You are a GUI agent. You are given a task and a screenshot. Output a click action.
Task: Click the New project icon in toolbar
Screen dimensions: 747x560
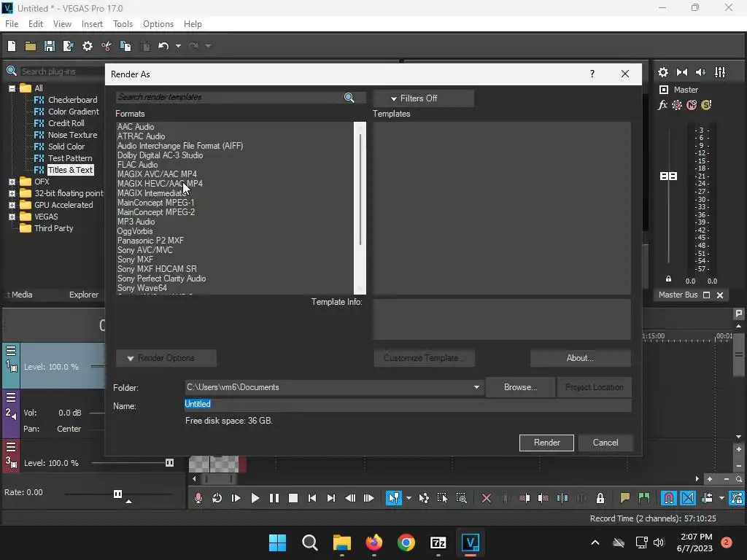pyautogui.click(x=12, y=46)
